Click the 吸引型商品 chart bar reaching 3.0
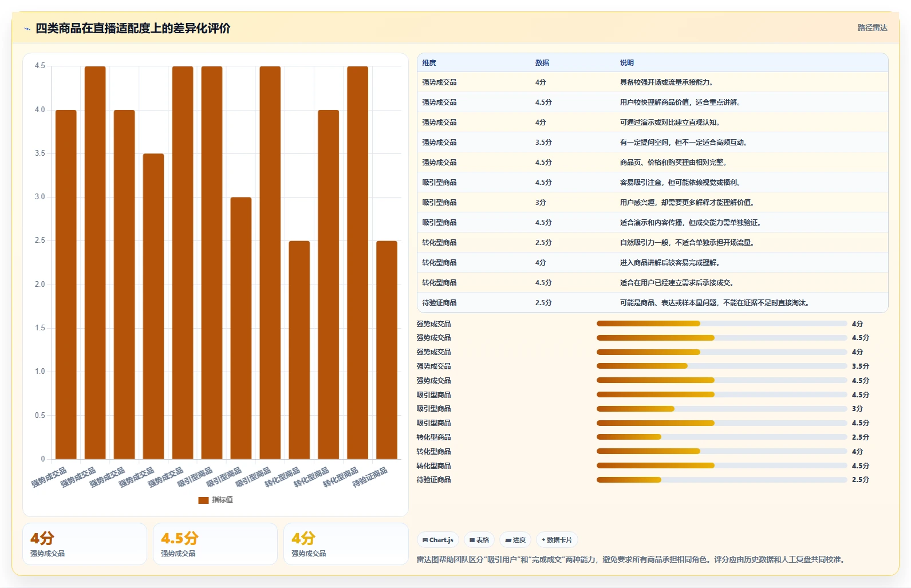This screenshot has width=911, height=588. [241, 328]
